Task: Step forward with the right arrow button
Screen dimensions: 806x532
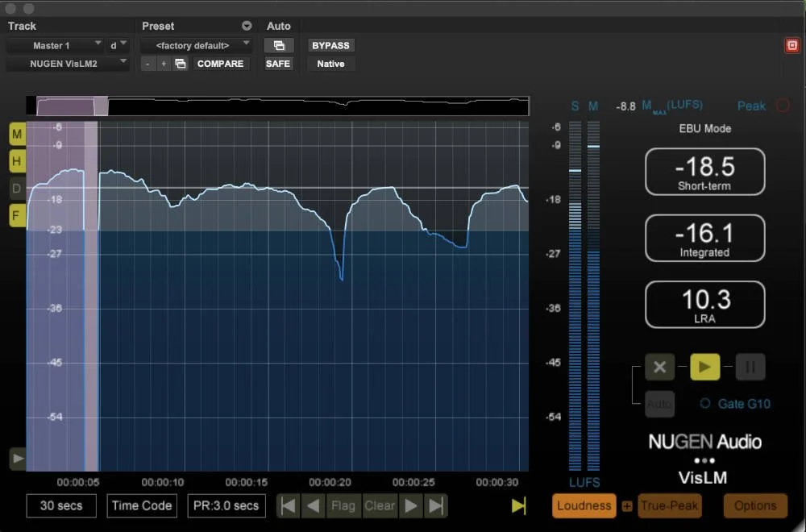Action: point(411,505)
